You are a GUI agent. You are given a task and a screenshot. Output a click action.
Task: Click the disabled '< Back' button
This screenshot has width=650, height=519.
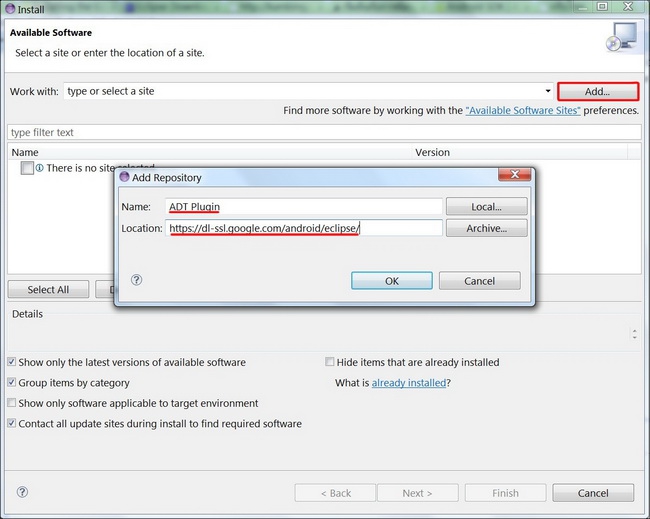(335, 493)
